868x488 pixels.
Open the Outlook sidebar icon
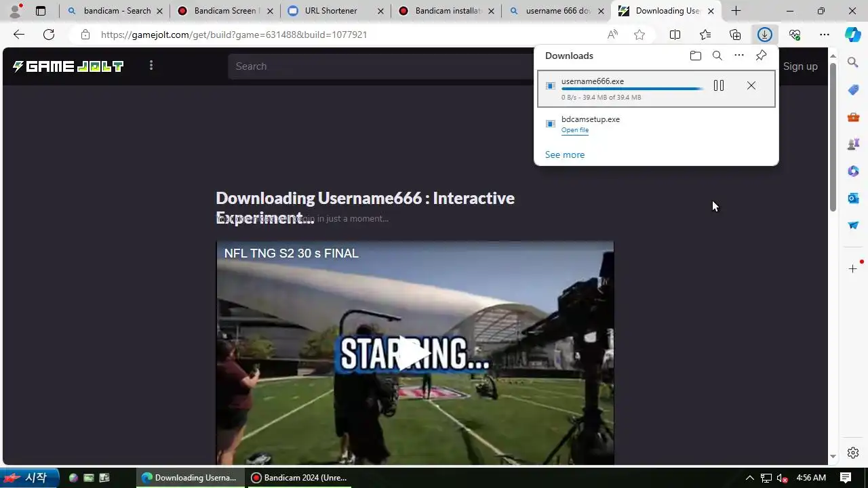(853, 198)
